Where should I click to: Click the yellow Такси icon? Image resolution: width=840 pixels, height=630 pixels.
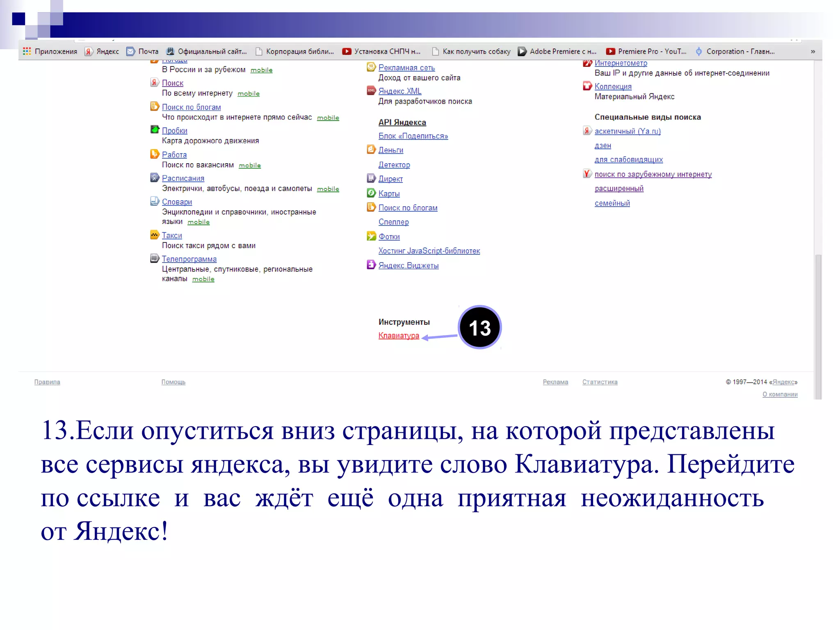(x=155, y=235)
